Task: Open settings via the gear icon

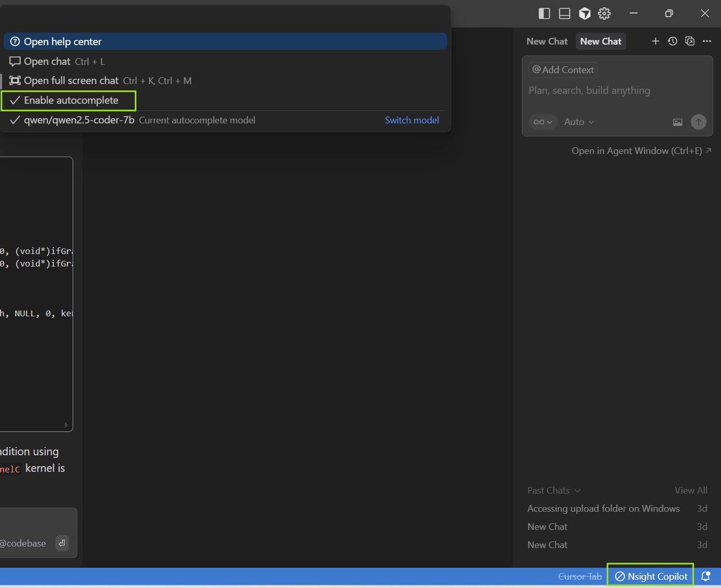Action: (x=604, y=13)
